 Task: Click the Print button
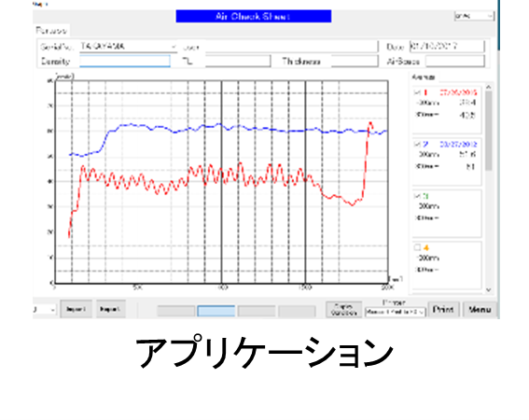[x=443, y=309]
